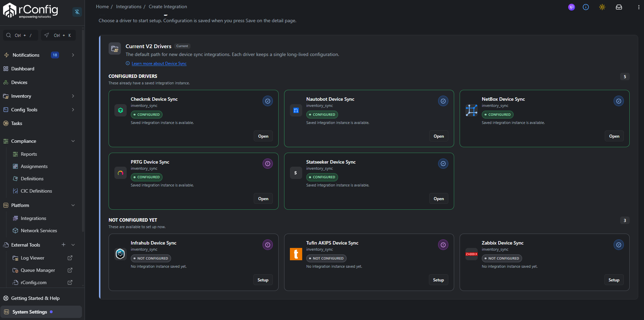Open Queue Manager
Screen dimensions: 644x320
(38, 270)
